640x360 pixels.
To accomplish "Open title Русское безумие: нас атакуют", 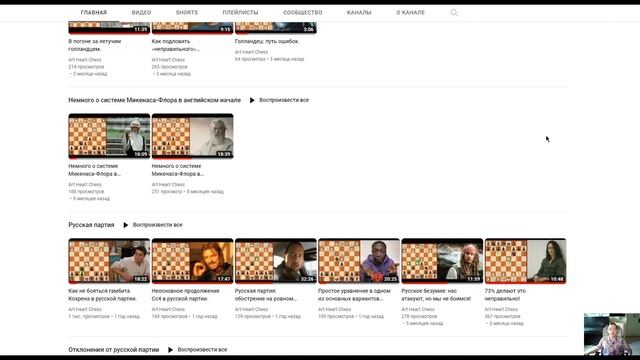I will pyautogui.click(x=436, y=295).
